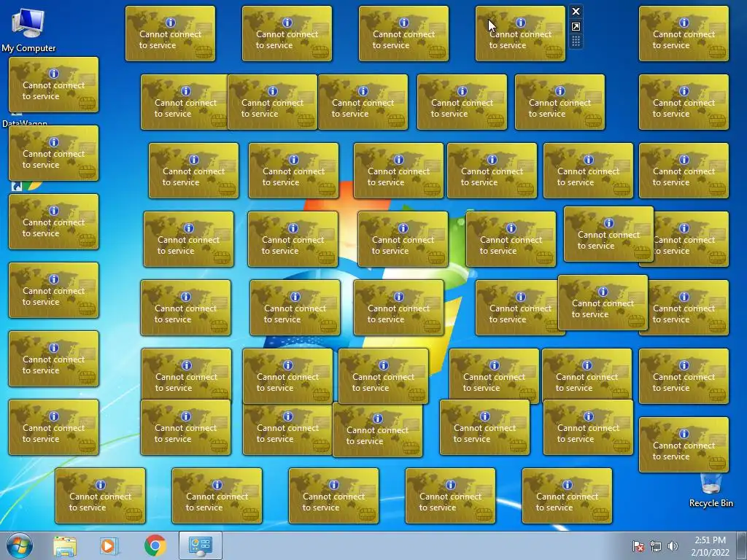
Task: Click the gadget's dotted drag handle
Action: [x=576, y=42]
